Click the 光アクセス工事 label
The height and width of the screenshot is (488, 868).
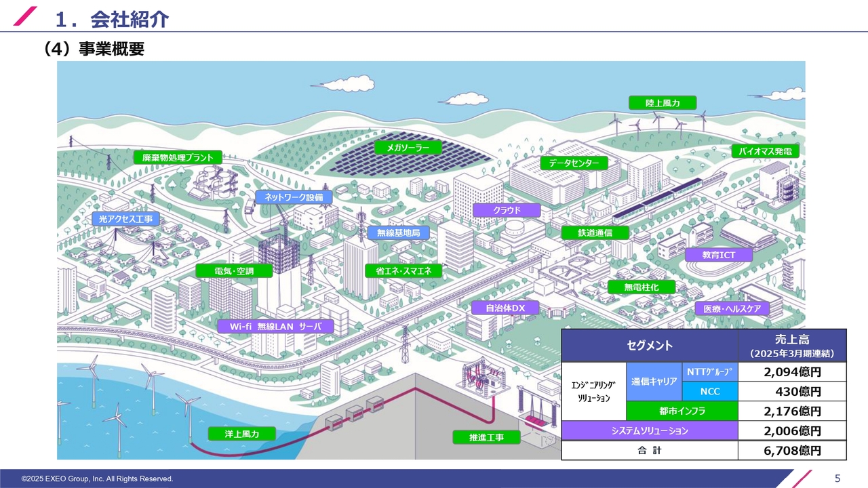[x=125, y=219]
